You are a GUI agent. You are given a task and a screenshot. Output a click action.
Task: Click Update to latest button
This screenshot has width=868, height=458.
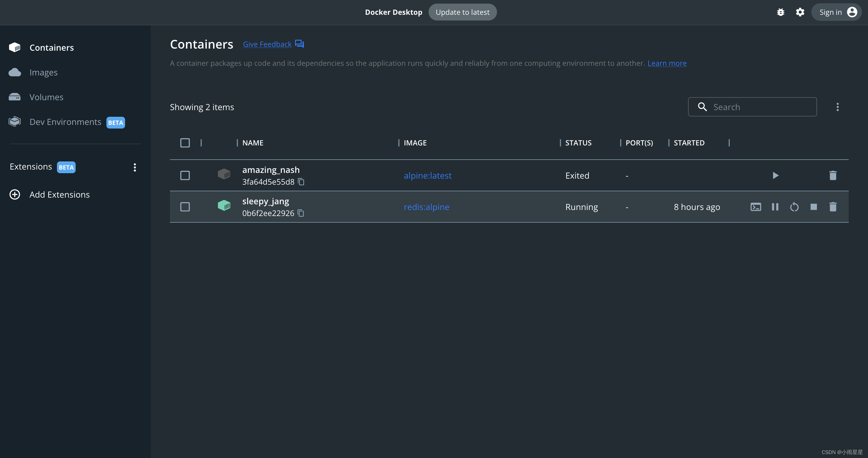click(x=462, y=12)
